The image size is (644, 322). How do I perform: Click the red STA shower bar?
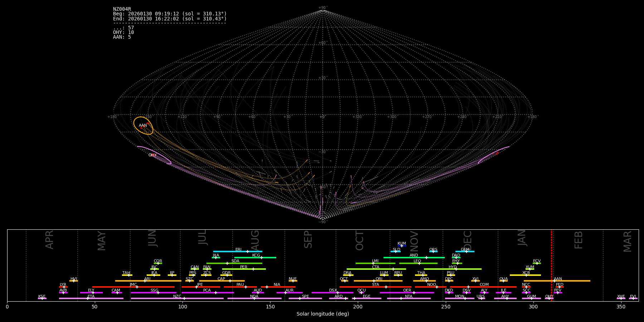pyautogui.click(x=375, y=287)
